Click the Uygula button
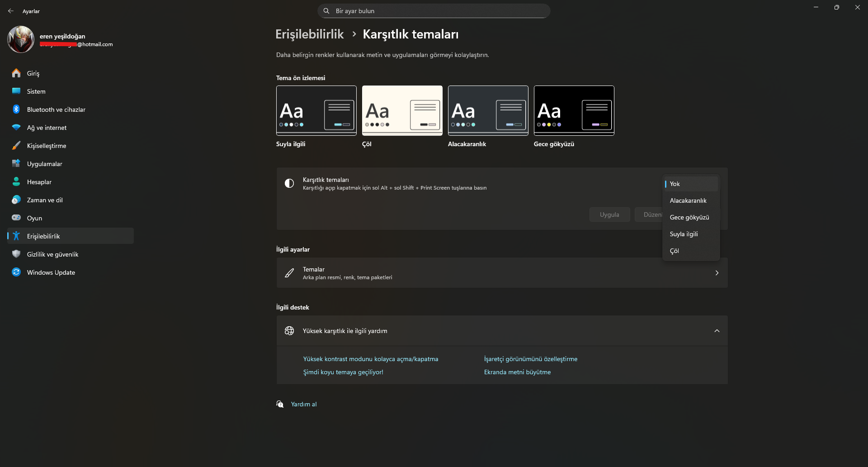 (609, 214)
